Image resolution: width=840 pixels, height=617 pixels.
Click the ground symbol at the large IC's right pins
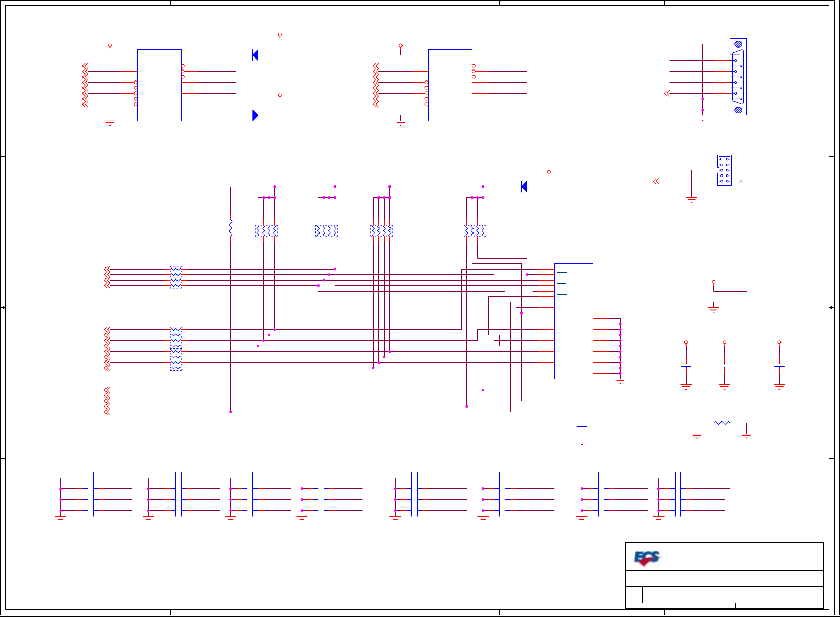(x=620, y=381)
